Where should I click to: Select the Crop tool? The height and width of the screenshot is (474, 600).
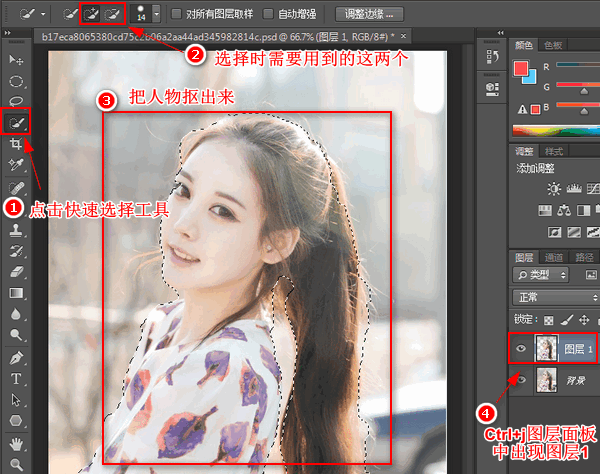coord(17,145)
